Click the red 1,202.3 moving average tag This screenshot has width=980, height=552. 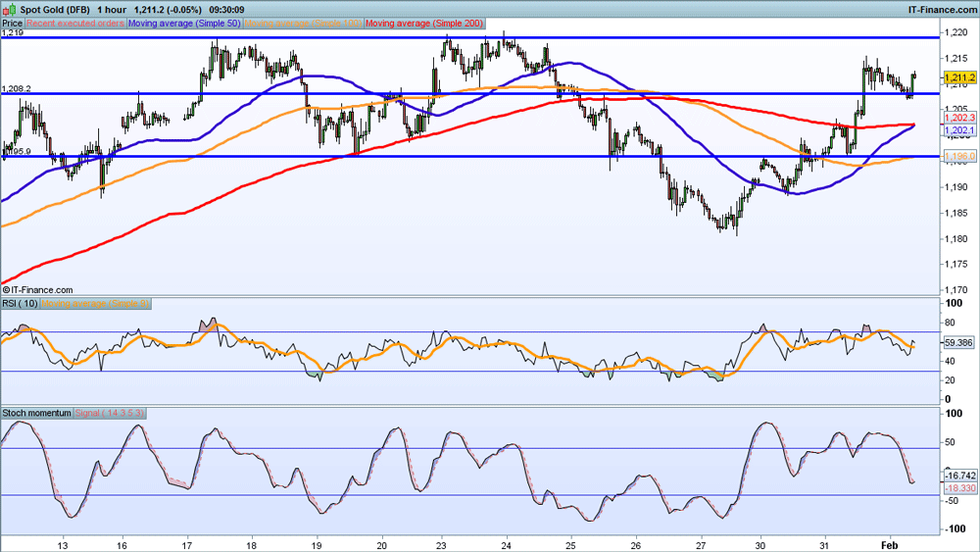959,118
